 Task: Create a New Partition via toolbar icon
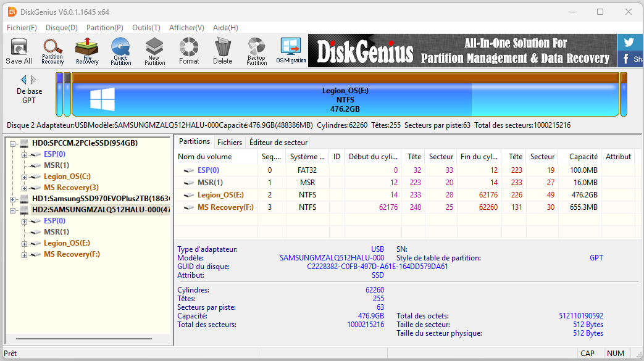click(154, 51)
